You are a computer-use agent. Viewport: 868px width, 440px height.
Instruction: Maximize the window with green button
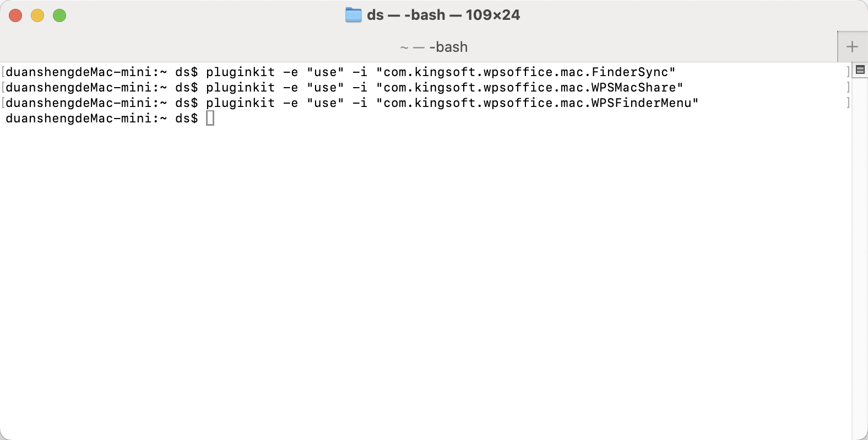tap(59, 15)
